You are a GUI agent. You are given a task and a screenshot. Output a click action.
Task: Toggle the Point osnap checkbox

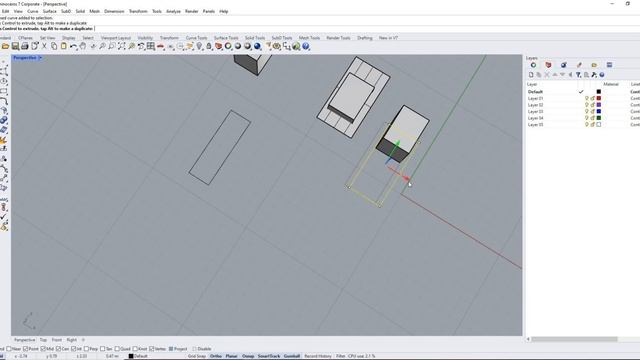[25, 349]
